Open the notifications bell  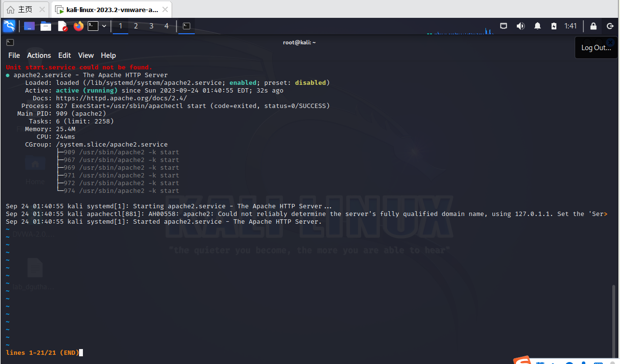click(538, 26)
